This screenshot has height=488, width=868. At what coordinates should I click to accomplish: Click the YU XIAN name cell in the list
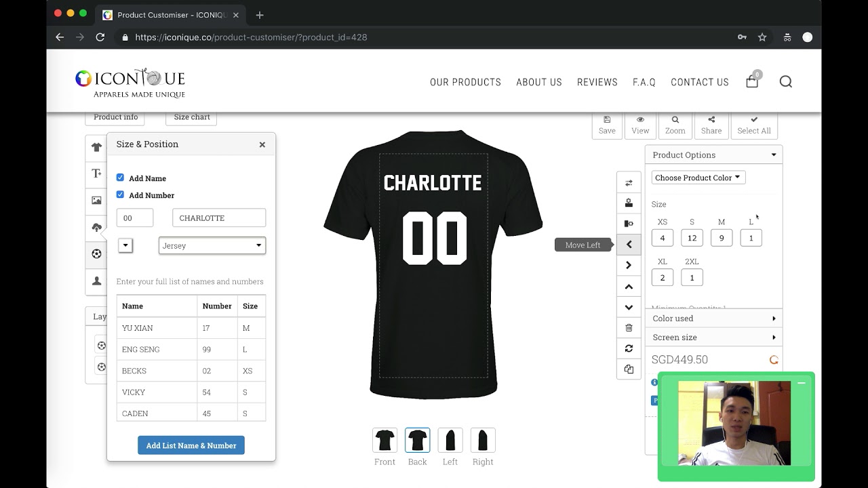pyautogui.click(x=157, y=327)
